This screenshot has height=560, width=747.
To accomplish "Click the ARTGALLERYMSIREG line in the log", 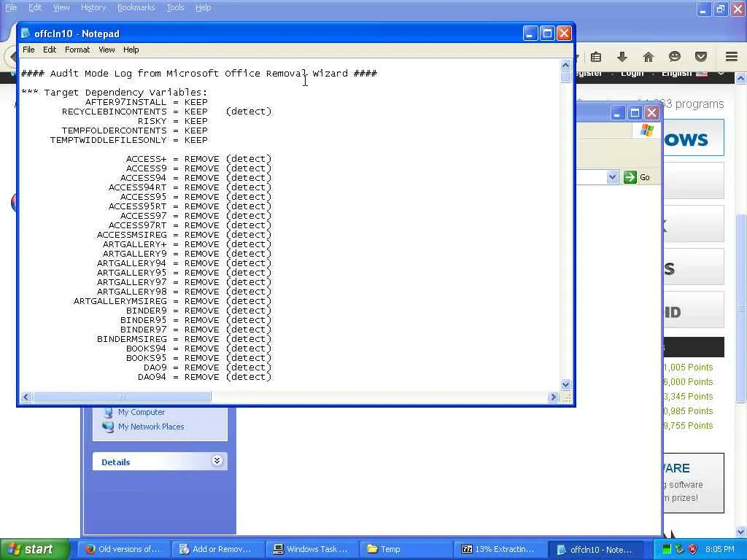I will (x=172, y=301).
